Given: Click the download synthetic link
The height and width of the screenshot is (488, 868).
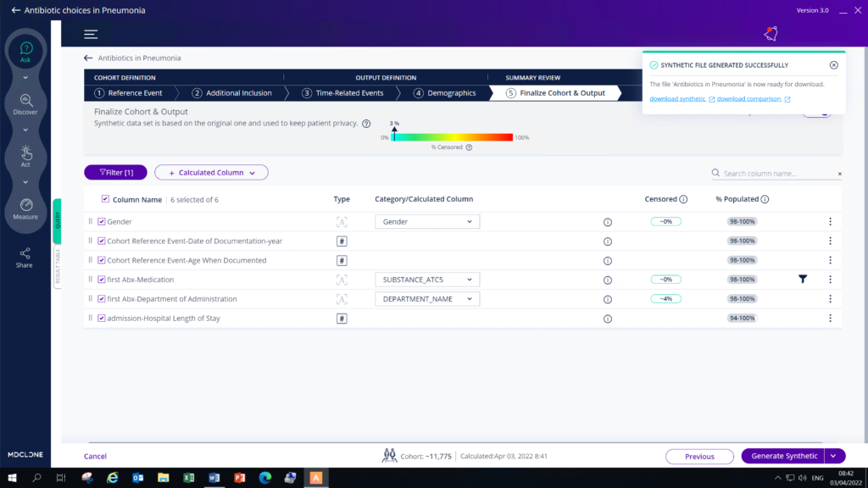Looking at the screenshot, I should coord(681,99).
